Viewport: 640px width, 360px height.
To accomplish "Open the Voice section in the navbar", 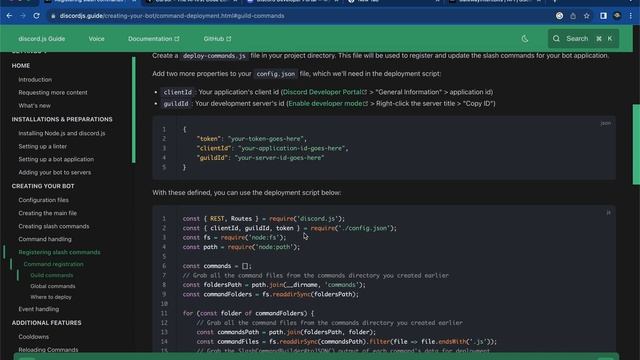I will (96, 39).
